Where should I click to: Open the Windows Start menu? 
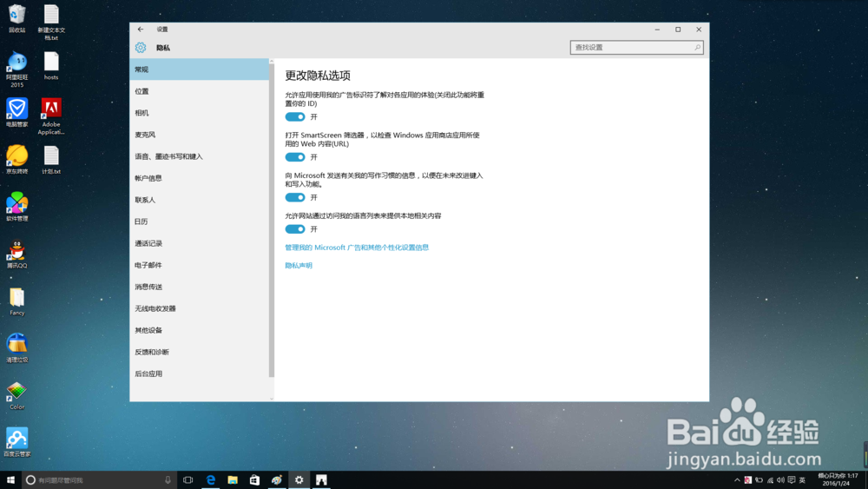click(x=10, y=480)
